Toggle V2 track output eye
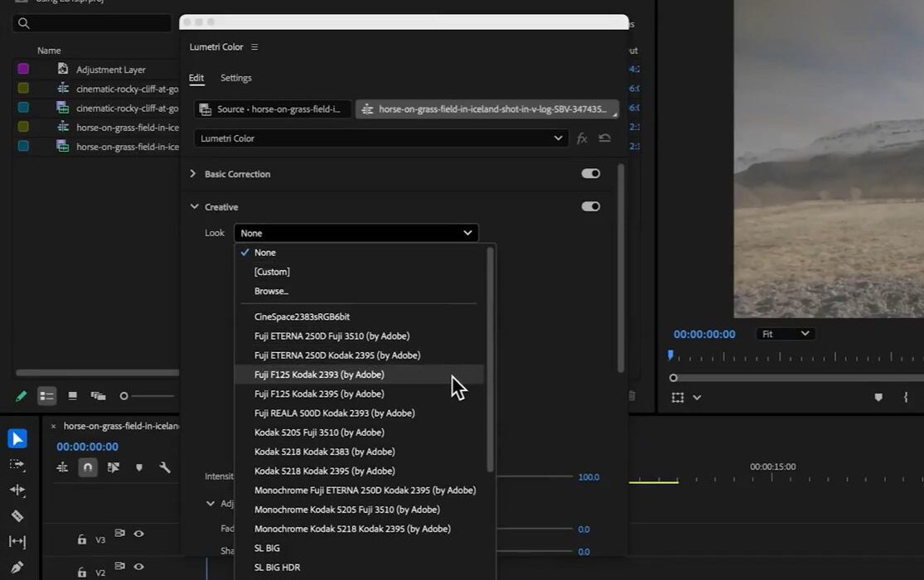Image resolution: width=924 pixels, height=580 pixels. [139, 567]
